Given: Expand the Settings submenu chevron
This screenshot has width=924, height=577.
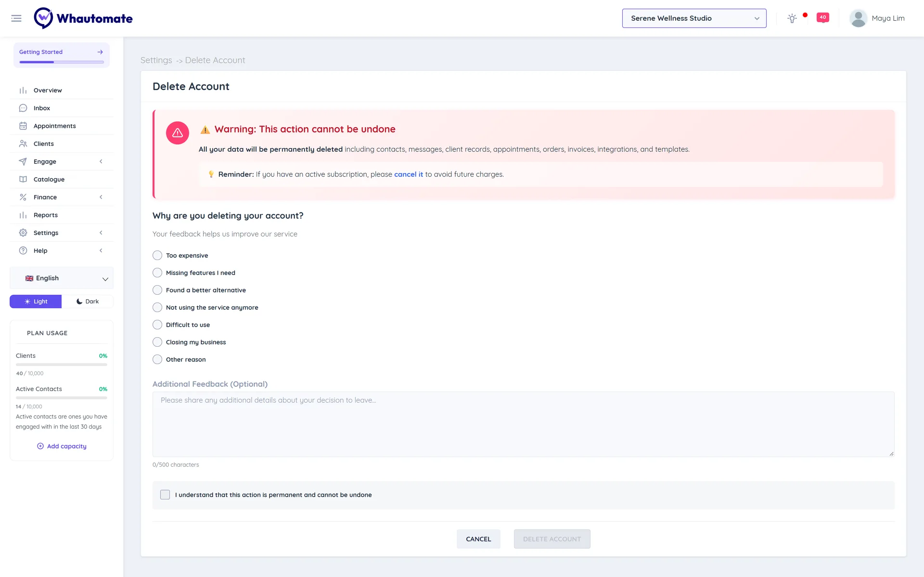Looking at the screenshot, I should click(101, 233).
